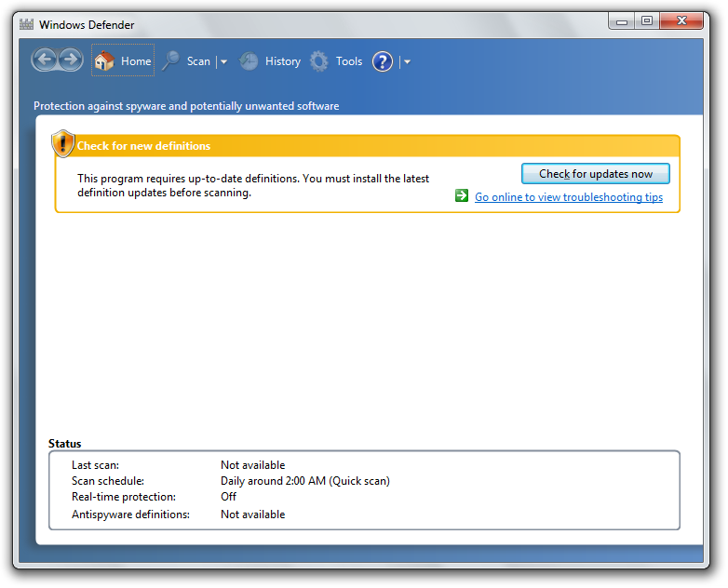Click the warning shield icon
This screenshot has width=728, height=588.
pos(62,143)
